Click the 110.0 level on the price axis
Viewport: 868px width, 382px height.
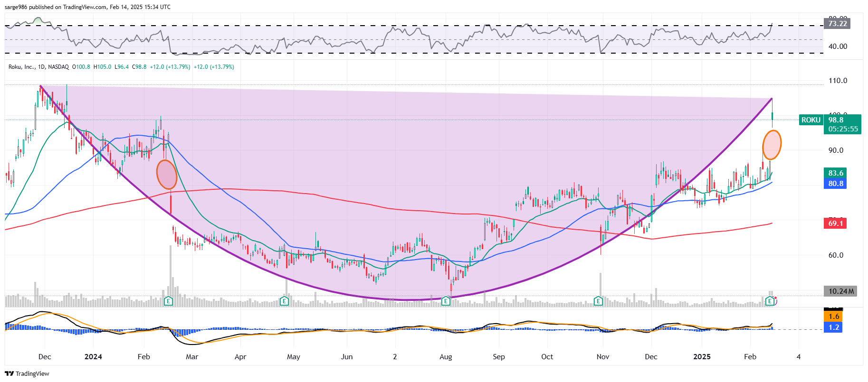838,81
